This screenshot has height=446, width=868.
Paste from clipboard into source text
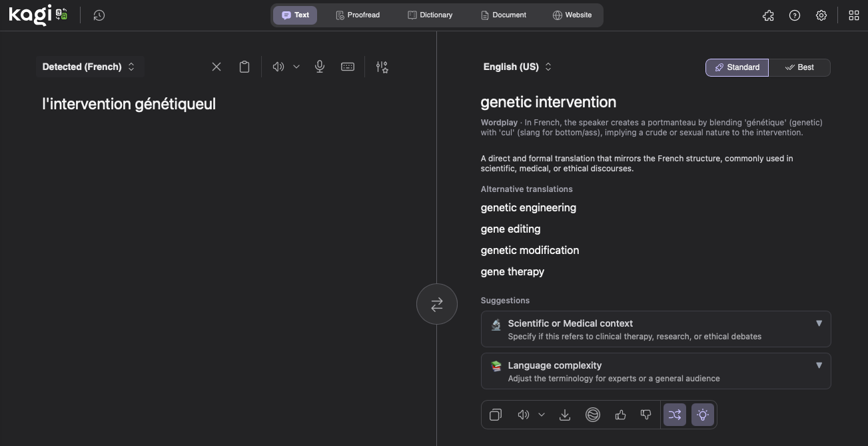[244, 67]
